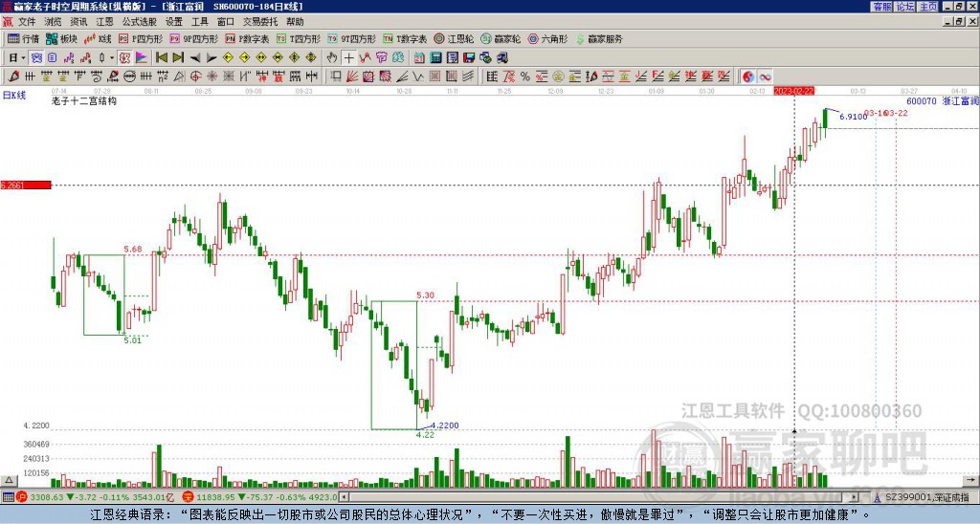Click the 论坛 forum button
This screenshot has width=980, height=524.
[904, 7]
